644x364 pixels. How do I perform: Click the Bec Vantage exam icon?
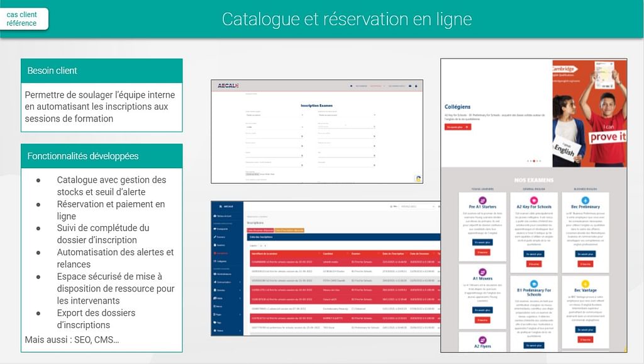tap(585, 283)
